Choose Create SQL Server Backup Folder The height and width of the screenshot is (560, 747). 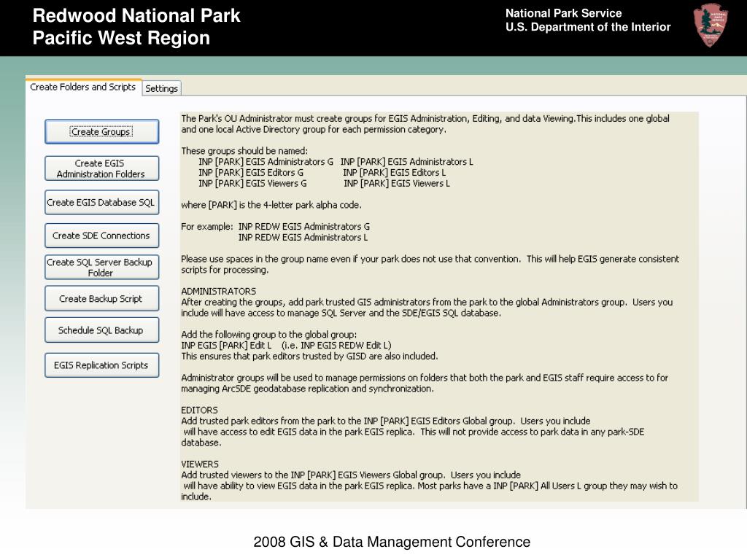point(101,267)
